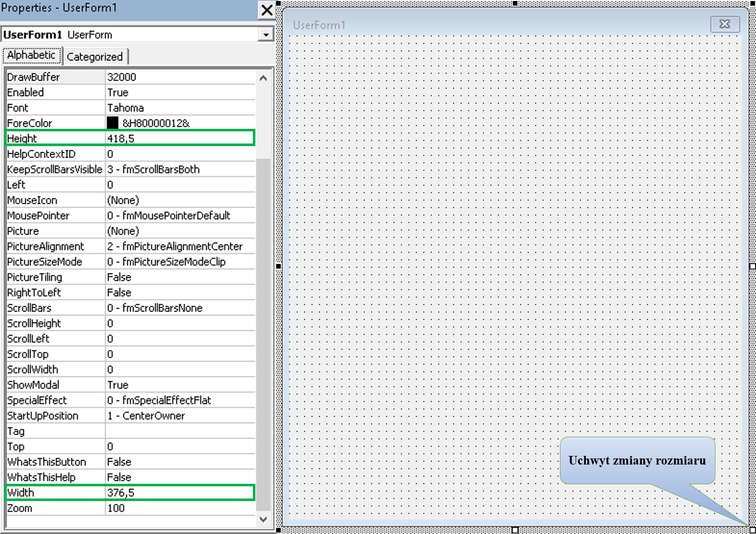Close the Properties panel with the X
Viewport: 756px width, 534px height.
point(267,10)
